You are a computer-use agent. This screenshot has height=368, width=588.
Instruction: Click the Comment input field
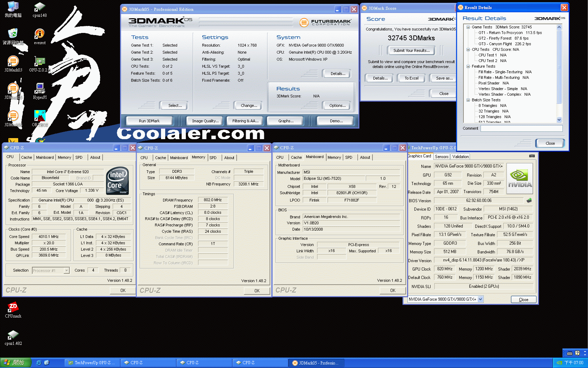[521, 129]
